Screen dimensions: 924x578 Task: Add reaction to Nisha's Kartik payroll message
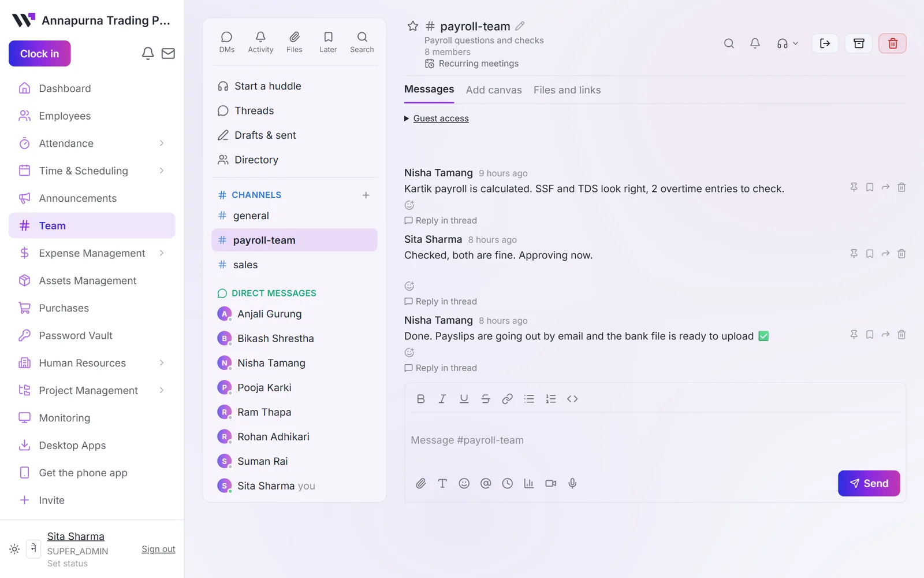(x=409, y=205)
